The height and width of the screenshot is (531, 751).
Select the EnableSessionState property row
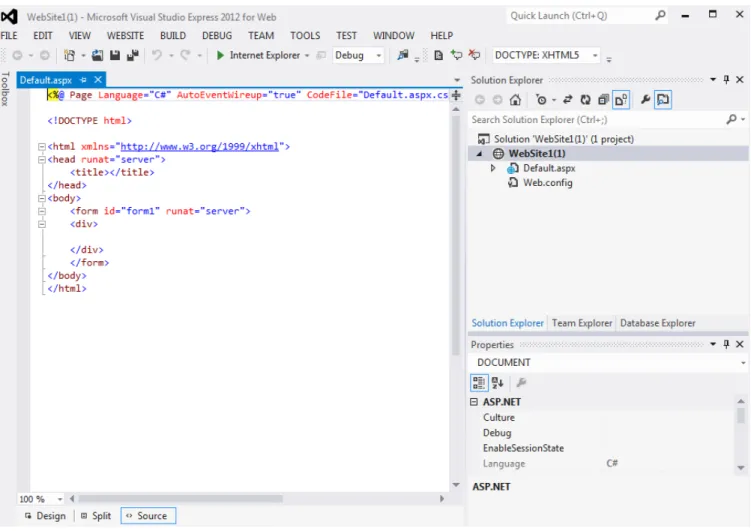pyautogui.click(x=603, y=448)
